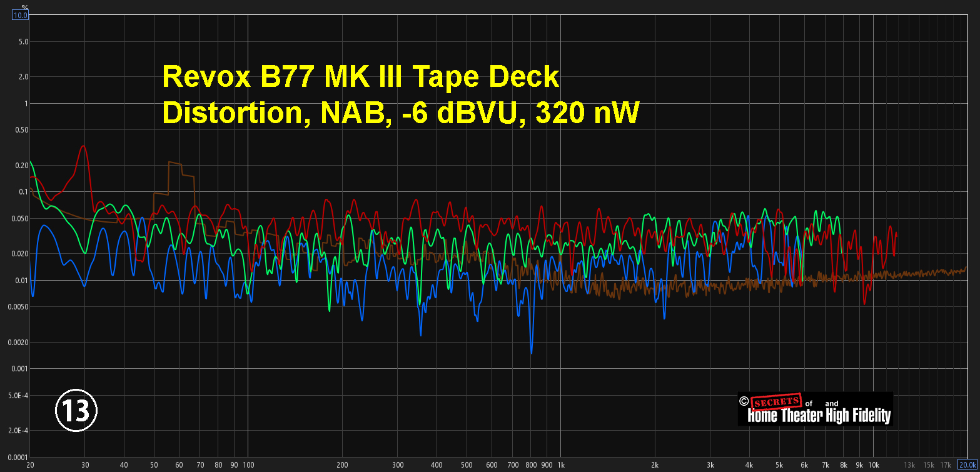Screen dimensions: 980x472
Task: Select the 10.0 y-axis maximum box
Action: (20, 15)
